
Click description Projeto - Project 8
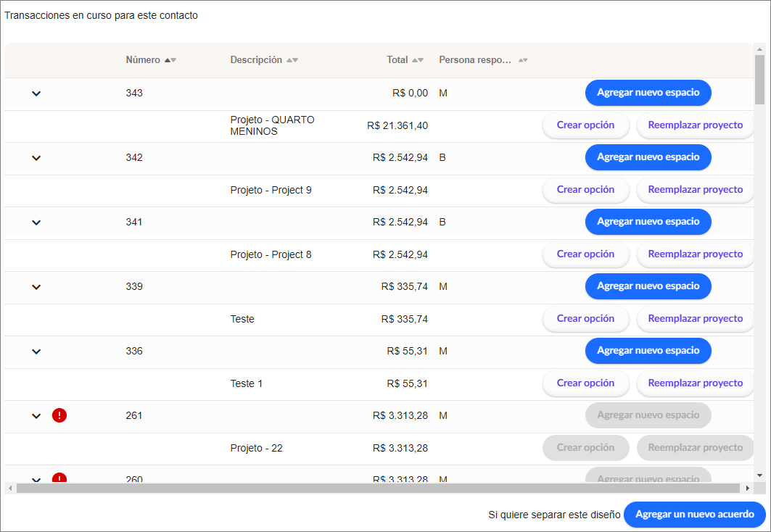click(271, 254)
